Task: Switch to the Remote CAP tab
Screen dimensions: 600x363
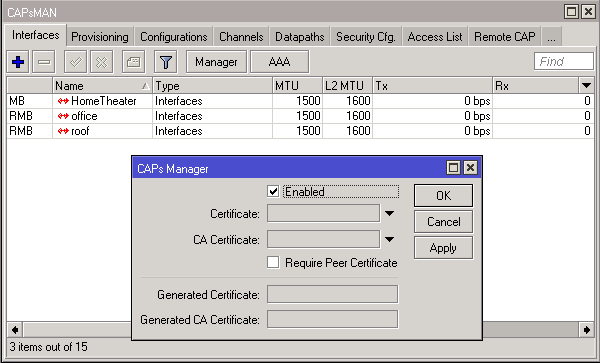Action: pos(505,37)
